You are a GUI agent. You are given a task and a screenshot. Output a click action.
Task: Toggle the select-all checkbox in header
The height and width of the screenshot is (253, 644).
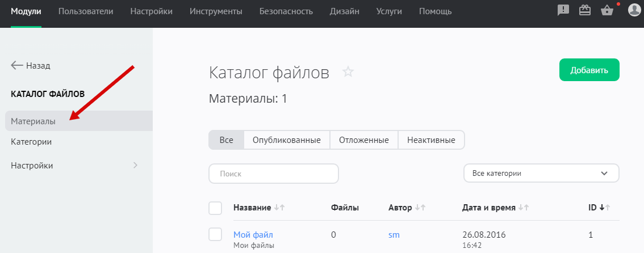(x=215, y=208)
